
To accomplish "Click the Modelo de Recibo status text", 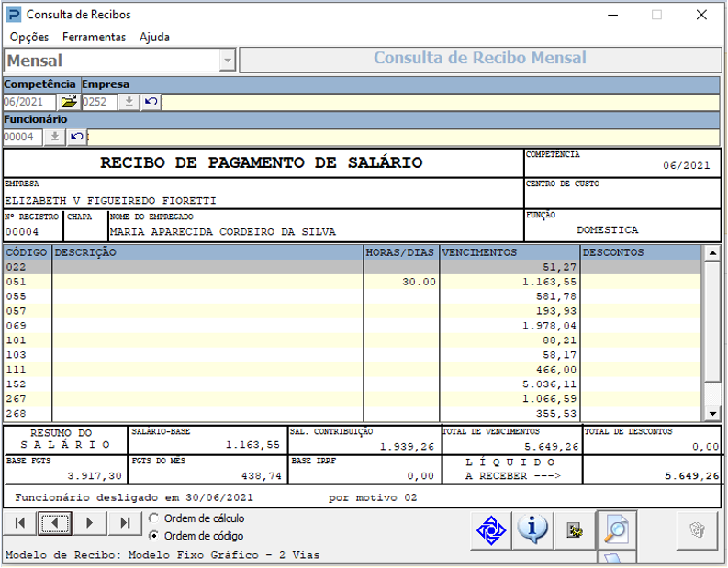I will point(162,555).
